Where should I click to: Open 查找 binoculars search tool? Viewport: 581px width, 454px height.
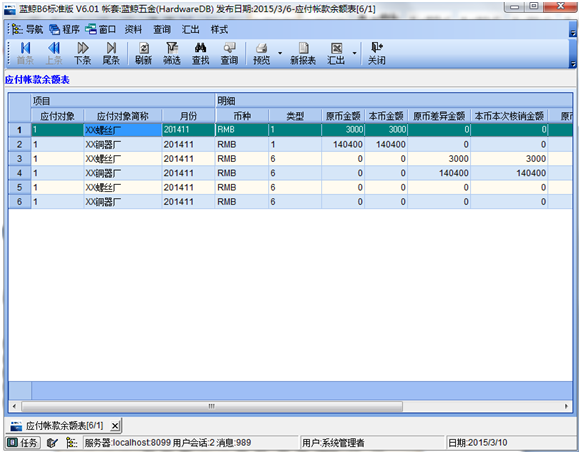[200, 53]
